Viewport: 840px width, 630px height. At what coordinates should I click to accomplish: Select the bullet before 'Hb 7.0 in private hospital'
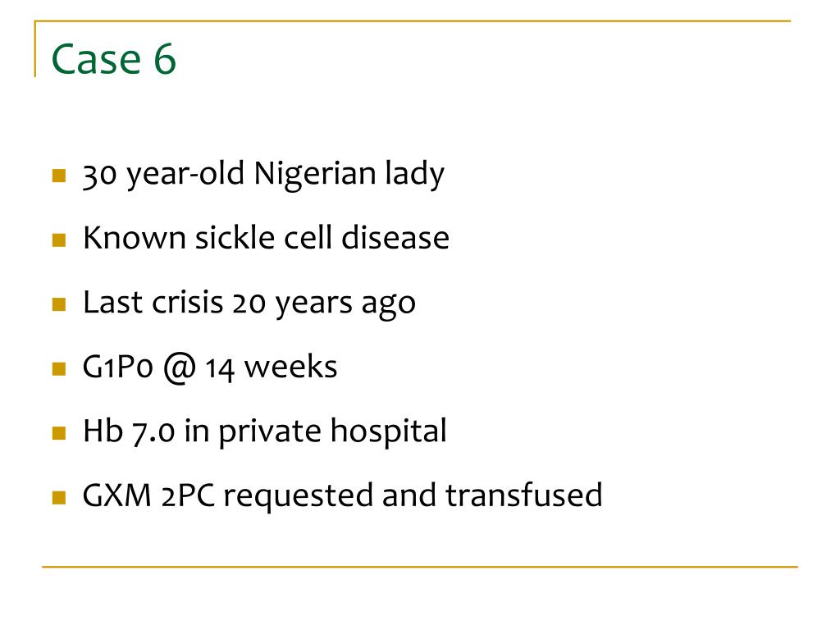59,433
